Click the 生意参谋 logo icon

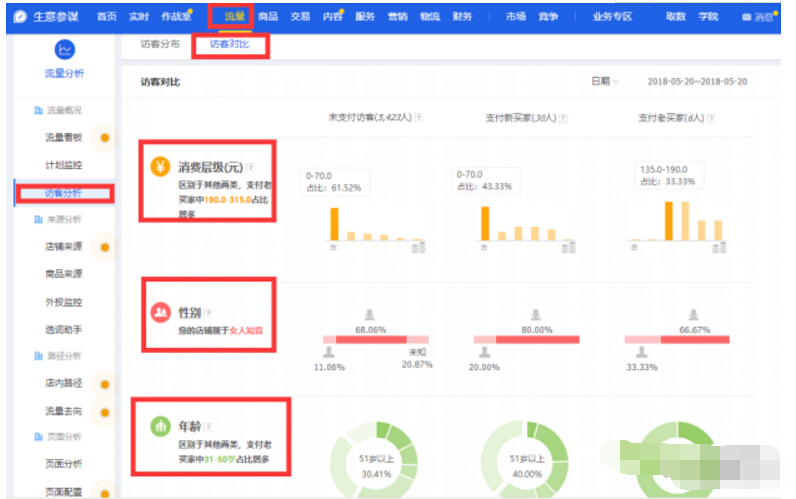[x=20, y=17]
